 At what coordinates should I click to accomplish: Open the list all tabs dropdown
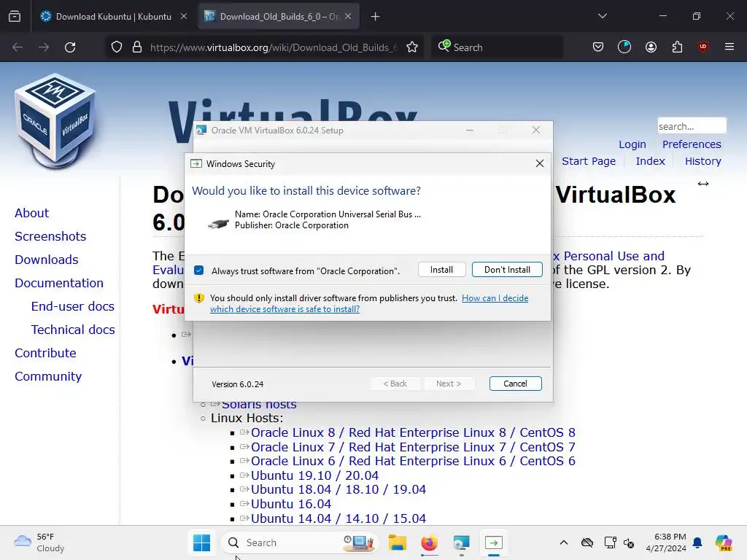coord(602,16)
